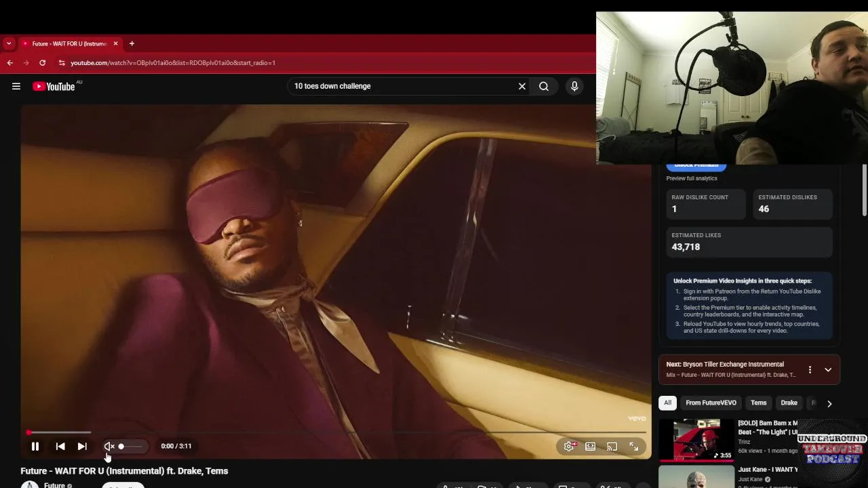Select the 'From FutureVEVO' filter chip
The height and width of the screenshot is (488, 868).
[x=711, y=403]
